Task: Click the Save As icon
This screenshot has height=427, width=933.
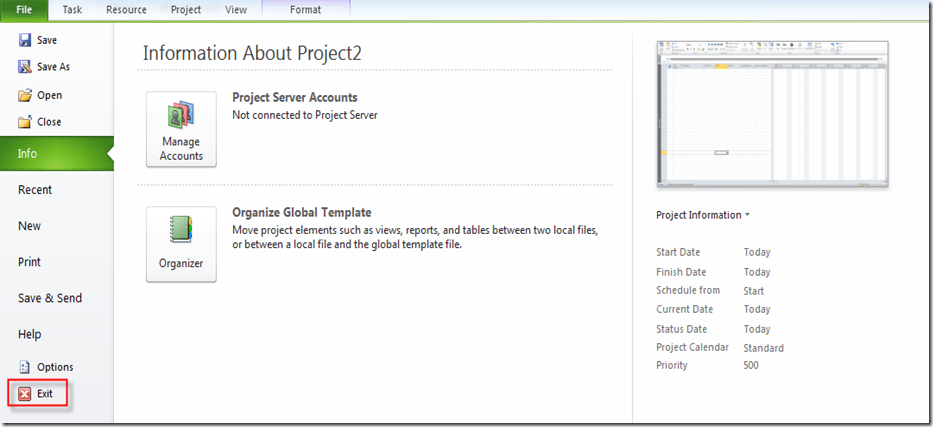Action: coord(25,67)
